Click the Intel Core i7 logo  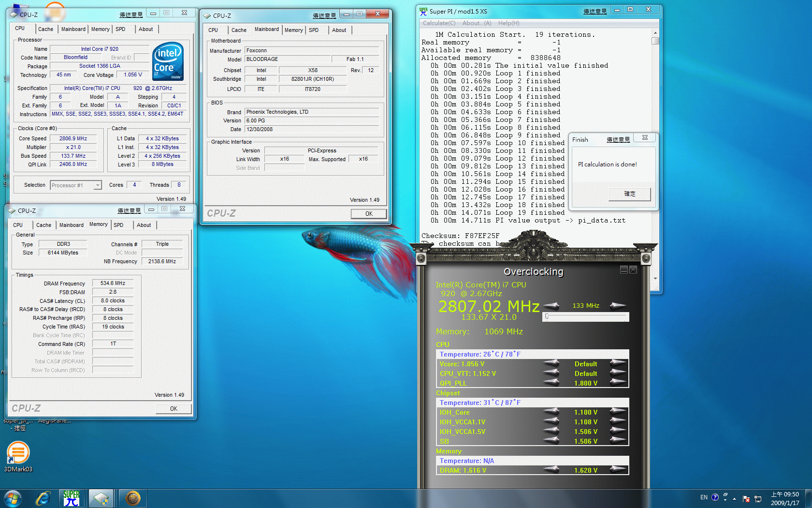coord(168,61)
